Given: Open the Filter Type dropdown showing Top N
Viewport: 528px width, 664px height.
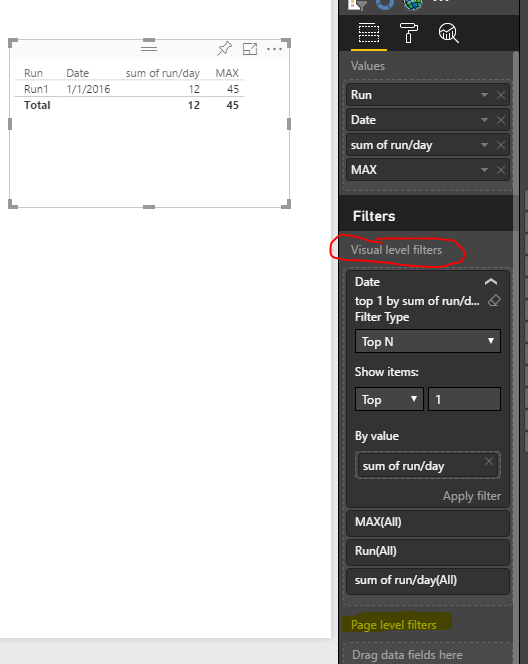Looking at the screenshot, I should click(428, 341).
